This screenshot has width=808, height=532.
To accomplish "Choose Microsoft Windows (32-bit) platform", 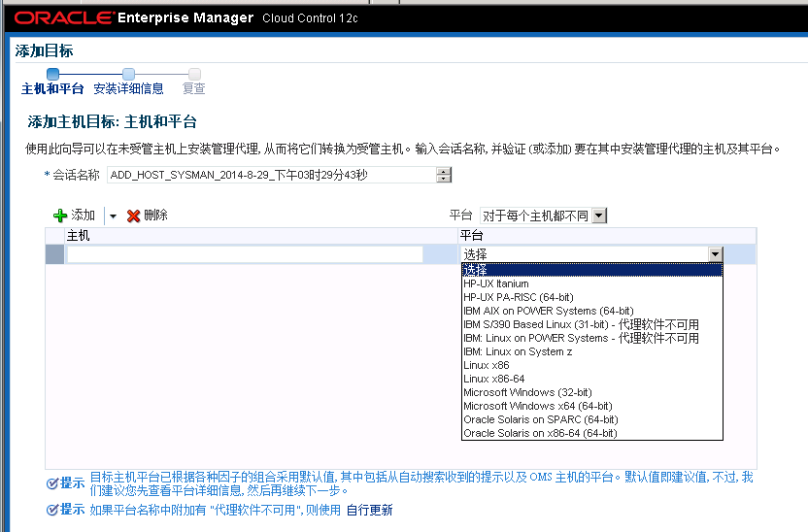I will click(x=592, y=392).
